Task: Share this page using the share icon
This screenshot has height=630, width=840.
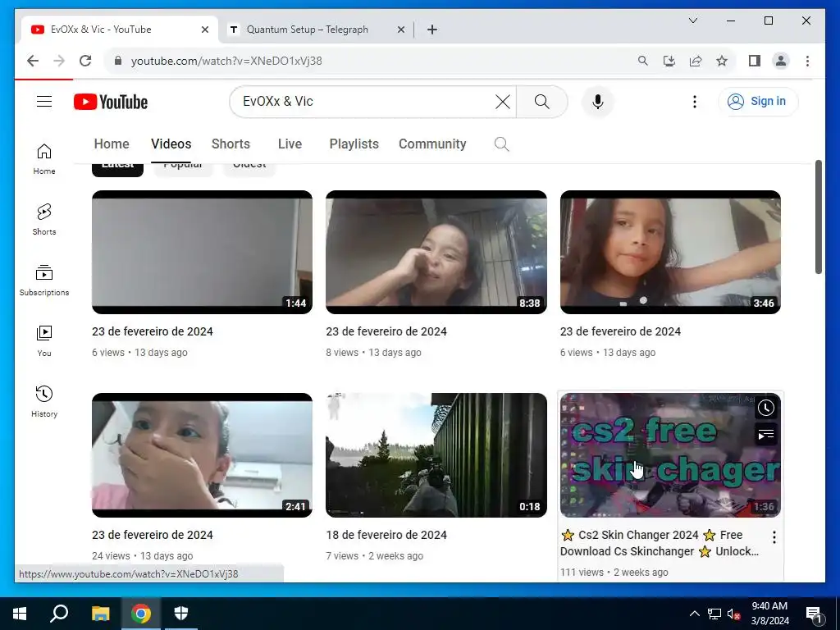Action: (696, 61)
